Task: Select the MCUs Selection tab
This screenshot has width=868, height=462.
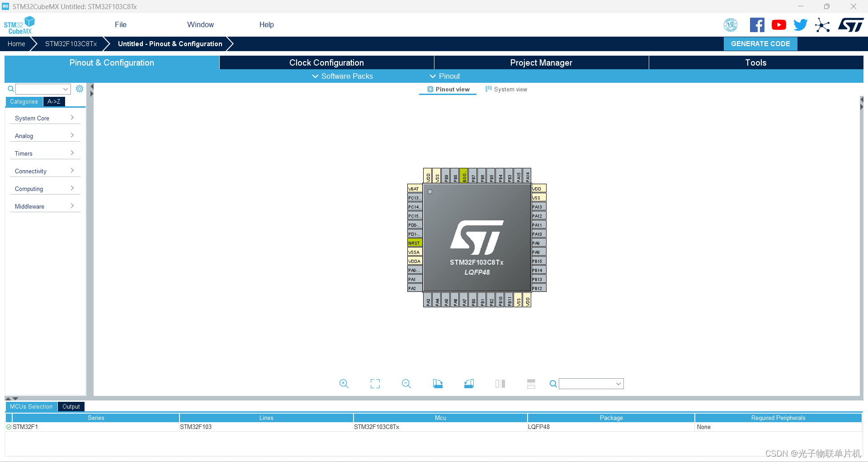Action: [x=31, y=406]
